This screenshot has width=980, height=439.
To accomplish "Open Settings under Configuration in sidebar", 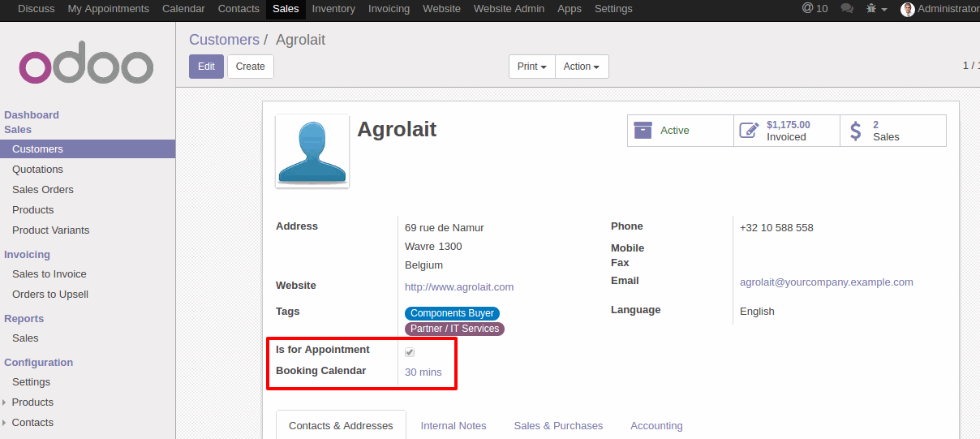I will click(32, 382).
